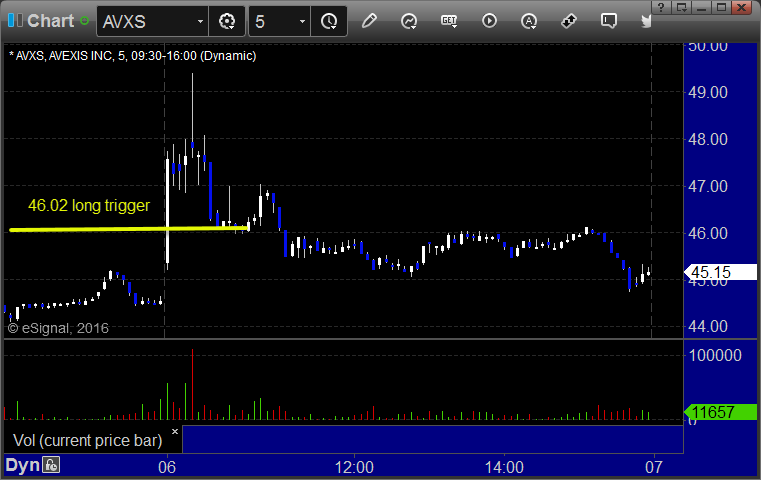
Task: Open the chart type line icon
Action: (409, 21)
